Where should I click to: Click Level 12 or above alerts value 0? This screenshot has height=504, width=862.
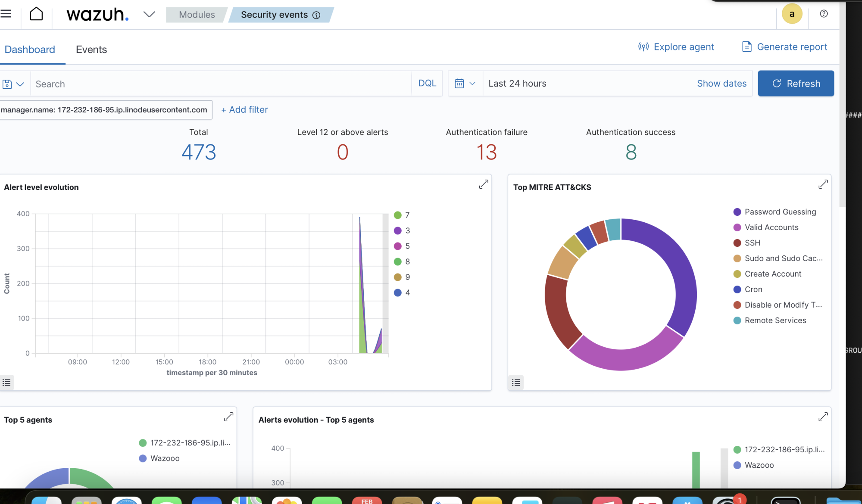coord(343,152)
